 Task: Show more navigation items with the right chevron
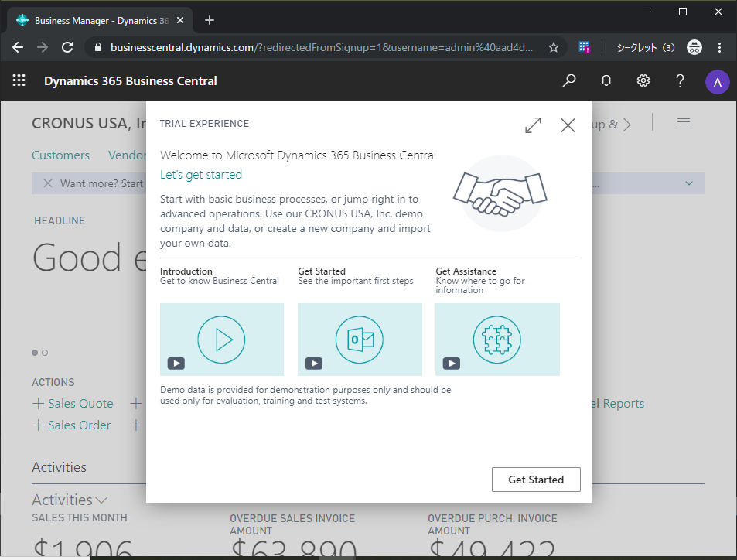point(626,125)
